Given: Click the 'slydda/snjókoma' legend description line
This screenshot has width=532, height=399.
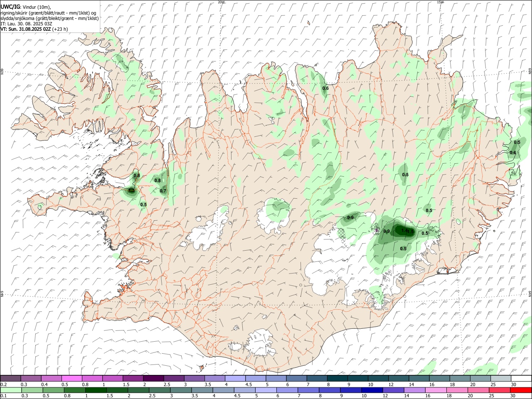Looking at the screenshot, I should coord(49,18).
